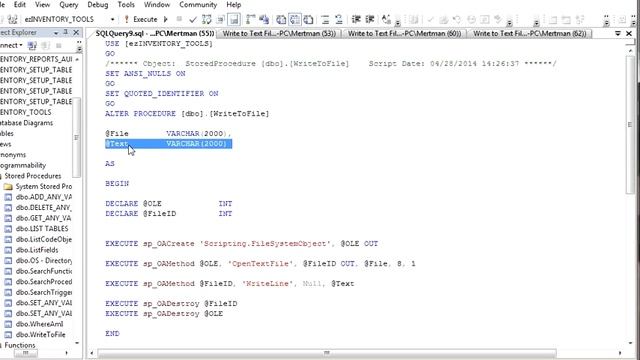Click scroll-right arrow of editor horizontal scrollbar
Screen dimensions: 640x360
(620, 353)
